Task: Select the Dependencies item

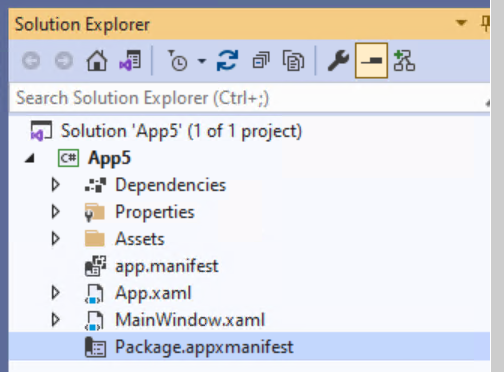Action: pos(170,185)
